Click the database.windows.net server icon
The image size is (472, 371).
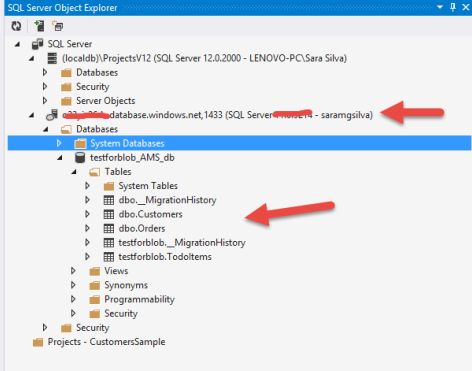[x=52, y=115]
